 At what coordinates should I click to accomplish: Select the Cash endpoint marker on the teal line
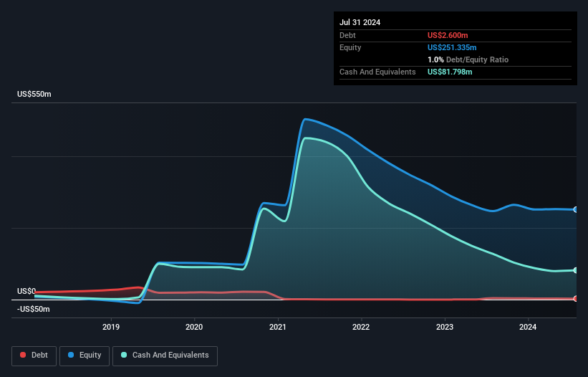click(x=576, y=270)
